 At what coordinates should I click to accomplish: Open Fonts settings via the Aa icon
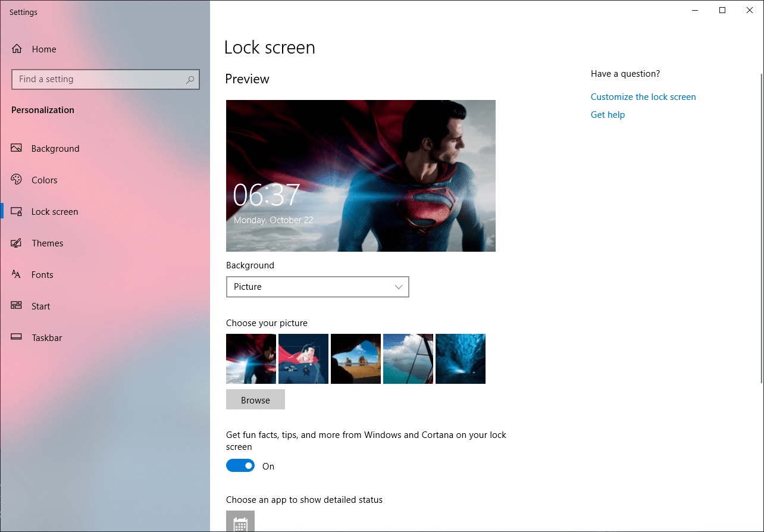click(17, 274)
